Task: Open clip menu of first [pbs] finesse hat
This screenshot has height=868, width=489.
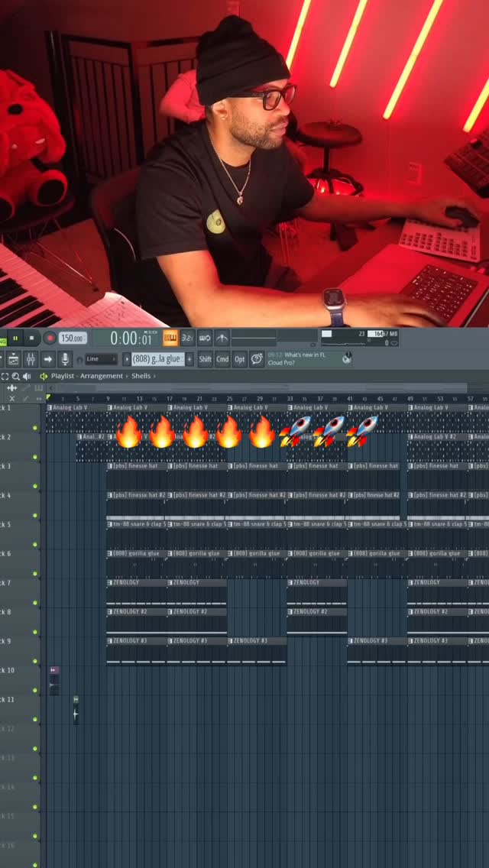Action: 110,466
